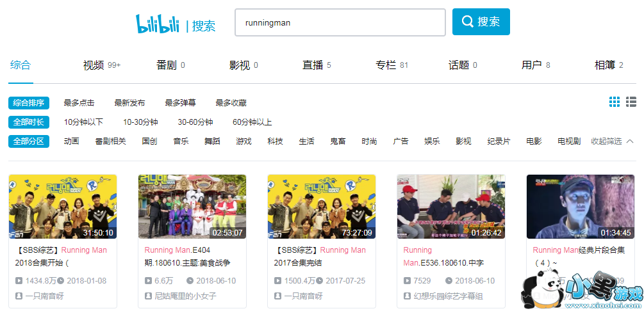Open the 用户 8 tab
Image resolution: width=644 pixels, height=311 pixels.
click(536, 65)
